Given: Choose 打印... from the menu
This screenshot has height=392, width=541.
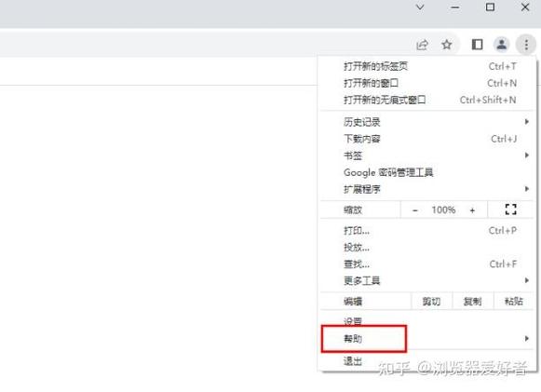Looking at the screenshot, I should (x=427, y=231).
